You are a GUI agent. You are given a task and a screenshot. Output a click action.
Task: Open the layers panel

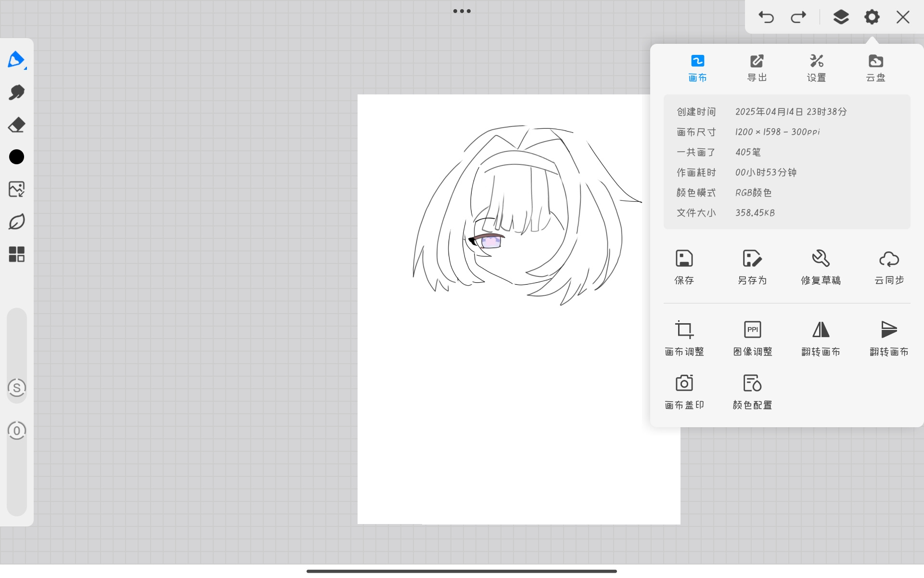click(841, 17)
